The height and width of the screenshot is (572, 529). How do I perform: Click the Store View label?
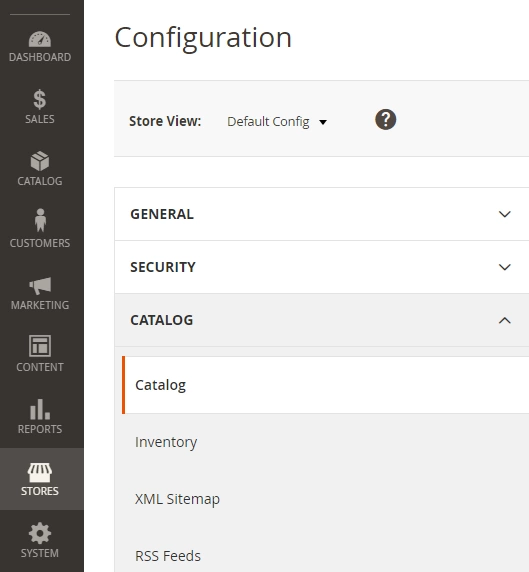click(165, 121)
